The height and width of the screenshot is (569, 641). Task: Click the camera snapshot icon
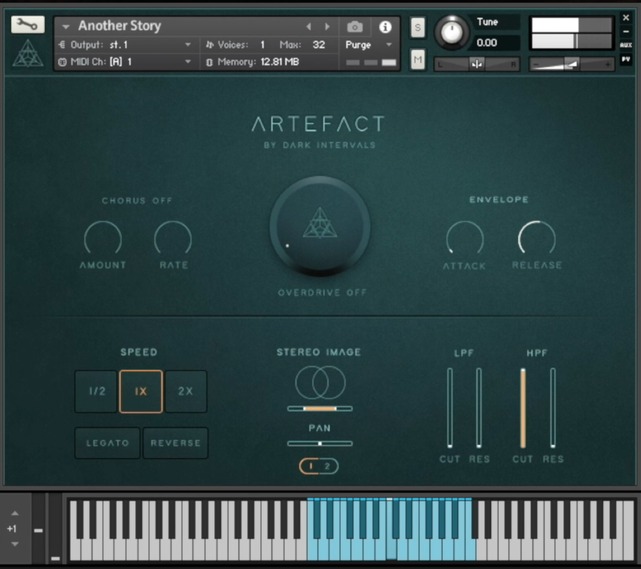coord(355,27)
